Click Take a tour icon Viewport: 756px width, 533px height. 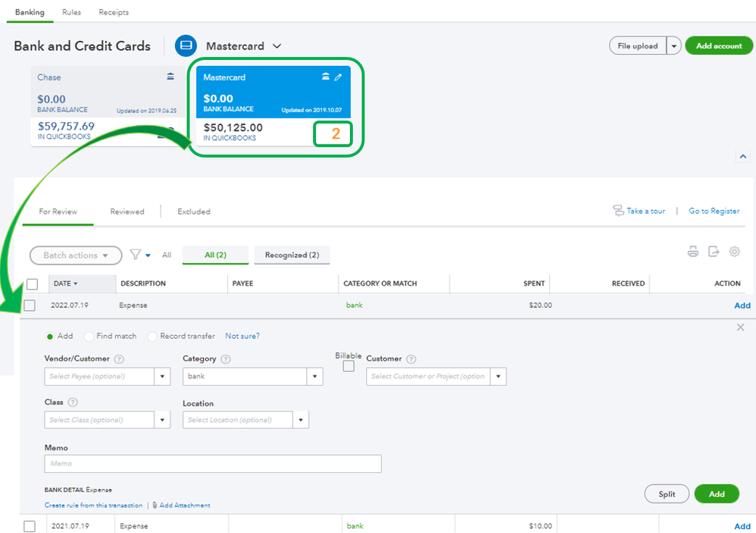(x=618, y=211)
